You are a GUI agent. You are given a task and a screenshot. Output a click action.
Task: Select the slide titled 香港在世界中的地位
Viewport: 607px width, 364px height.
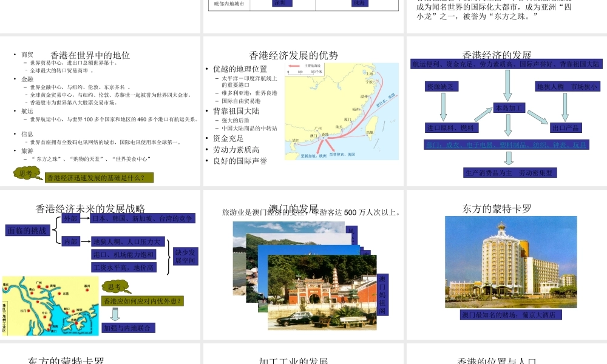point(100,111)
